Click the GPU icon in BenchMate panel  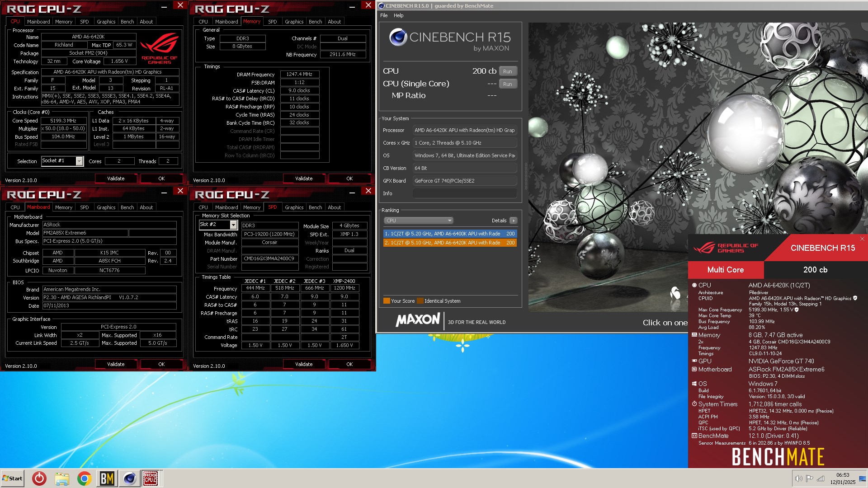(694, 361)
